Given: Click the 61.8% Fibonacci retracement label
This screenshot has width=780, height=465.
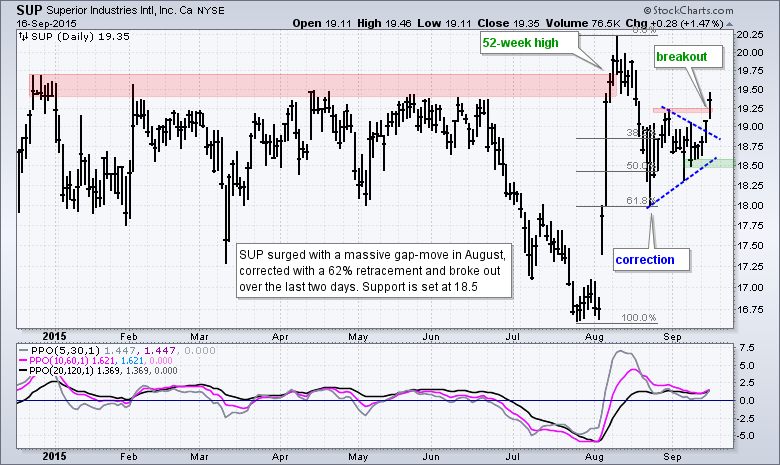Looking at the screenshot, I should tap(641, 200).
